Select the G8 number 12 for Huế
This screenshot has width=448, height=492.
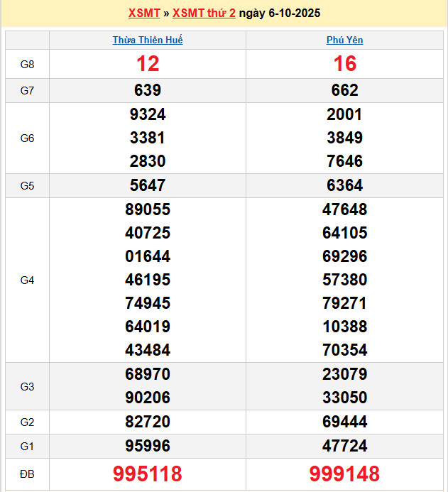(x=148, y=65)
